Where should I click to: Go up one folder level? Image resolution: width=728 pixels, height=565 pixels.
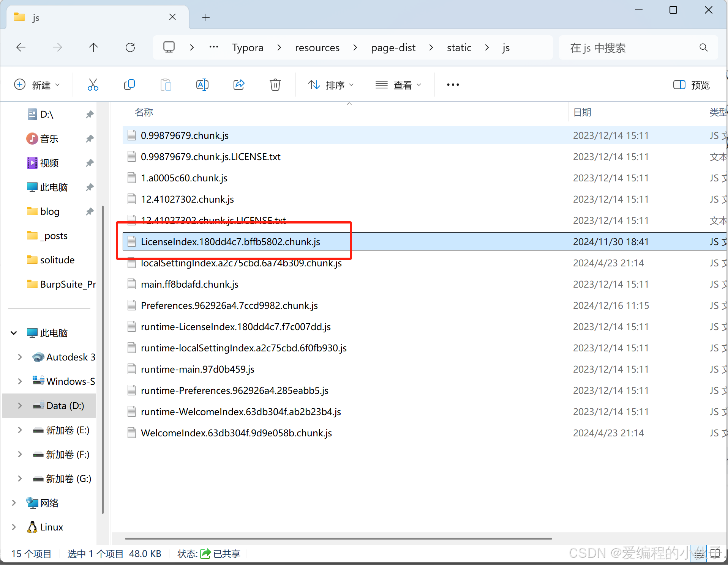93,47
